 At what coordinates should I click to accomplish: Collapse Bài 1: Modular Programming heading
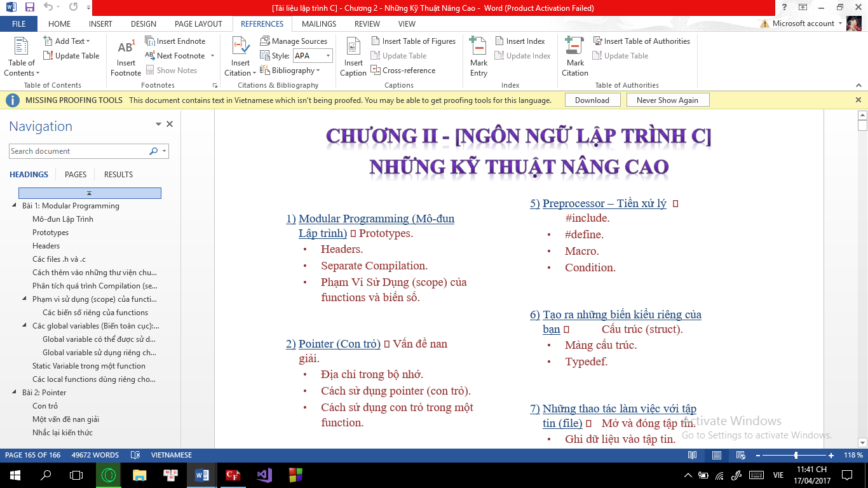[15, 206]
